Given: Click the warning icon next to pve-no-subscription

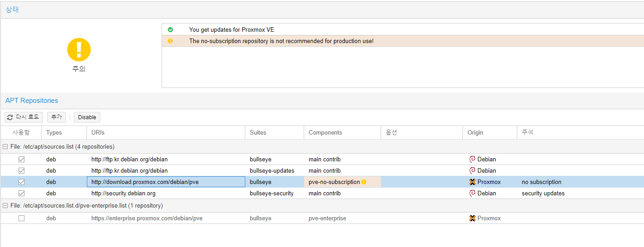Looking at the screenshot, I should (364, 182).
